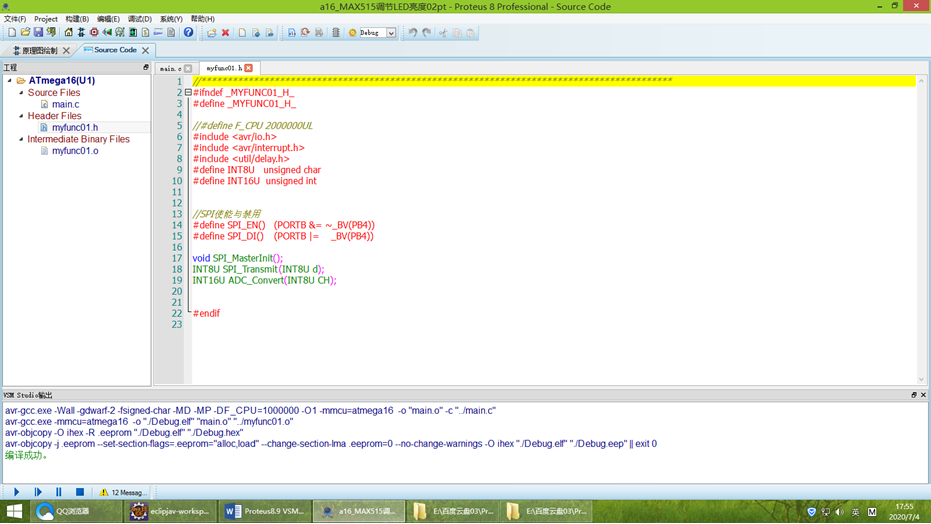Click the 编译成功。 output message
Image resolution: width=931 pixels, height=524 pixels.
tap(26, 455)
